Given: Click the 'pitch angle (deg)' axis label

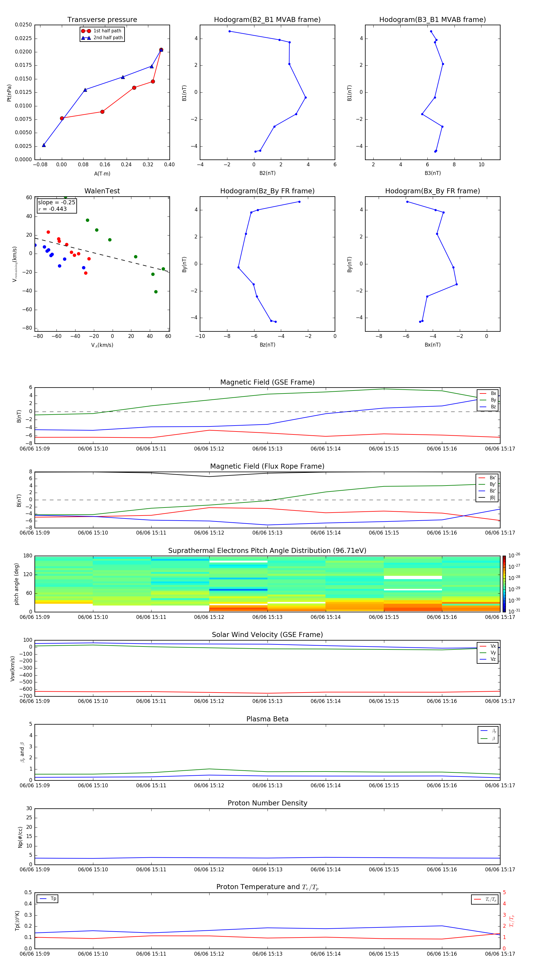Looking at the screenshot, I should 16,584.
